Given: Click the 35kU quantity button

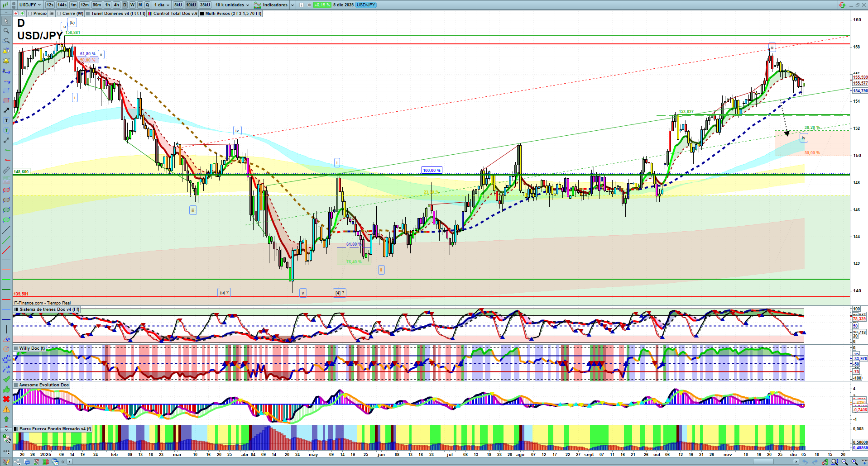Looking at the screenshot, I should pyautogui.click(x=205, y=5).
